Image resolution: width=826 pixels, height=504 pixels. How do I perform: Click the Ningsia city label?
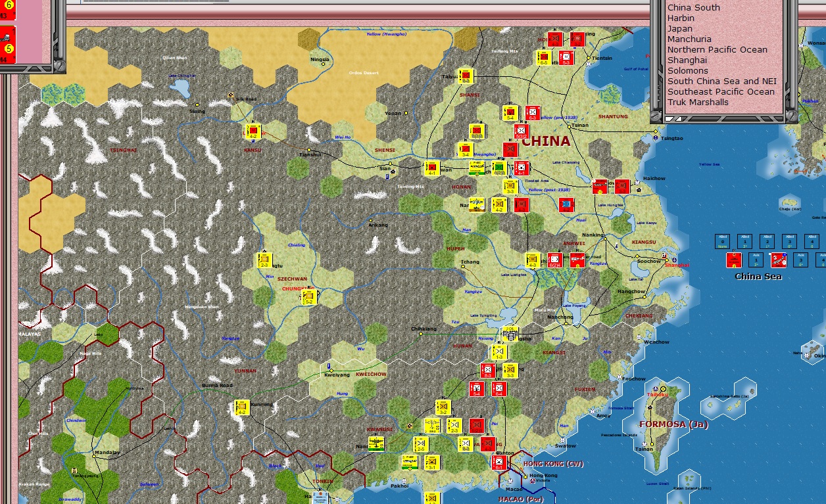(x=320, y=60)
